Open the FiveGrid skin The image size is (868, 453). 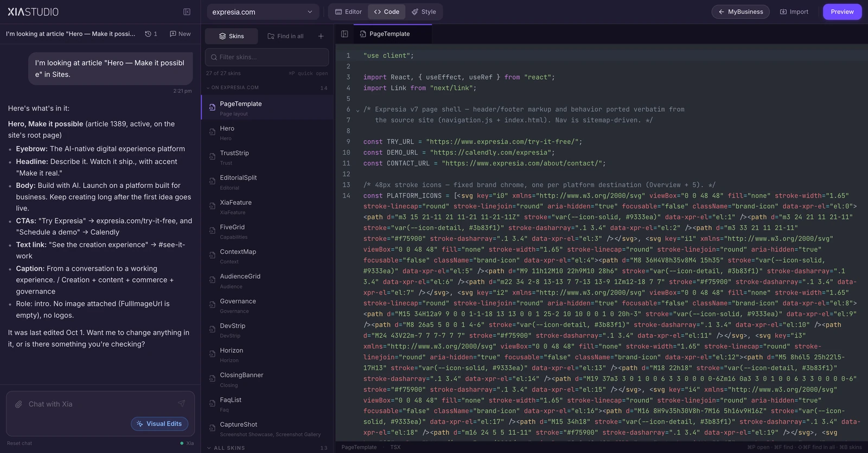(267, 232)
